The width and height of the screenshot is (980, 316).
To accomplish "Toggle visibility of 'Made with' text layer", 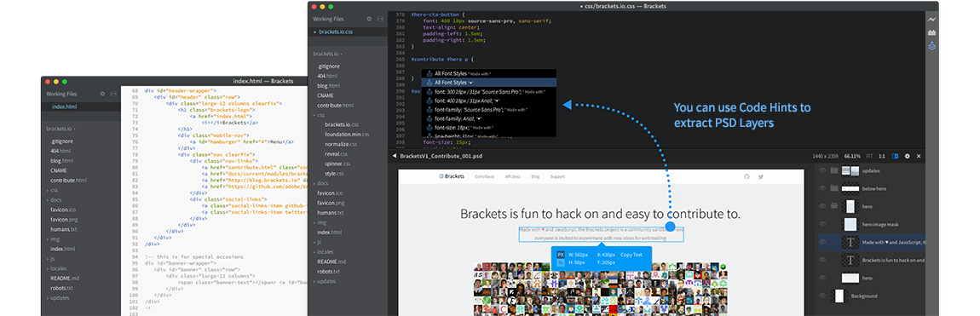I will [822, 242].
